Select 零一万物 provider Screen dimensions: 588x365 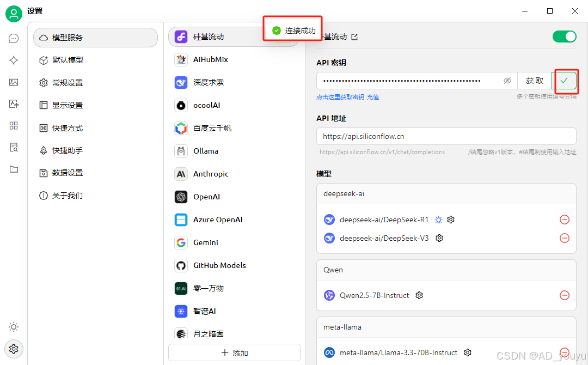tap(233, 288)
